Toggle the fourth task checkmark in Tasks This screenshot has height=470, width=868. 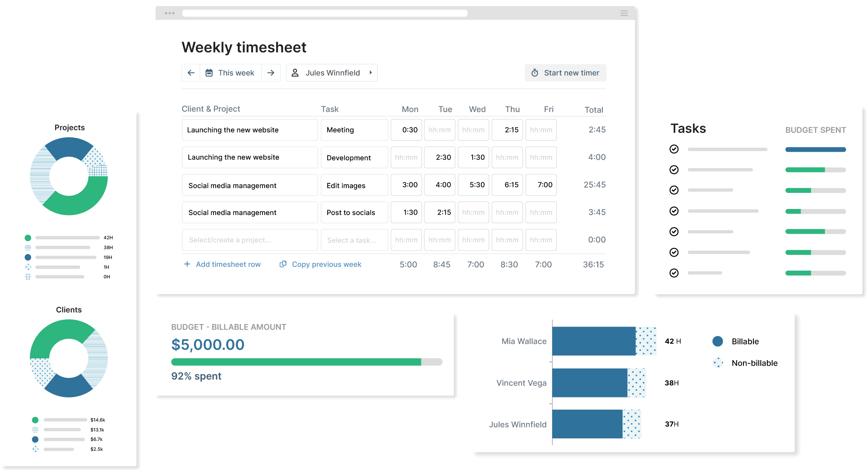click(x=674, y=211)
